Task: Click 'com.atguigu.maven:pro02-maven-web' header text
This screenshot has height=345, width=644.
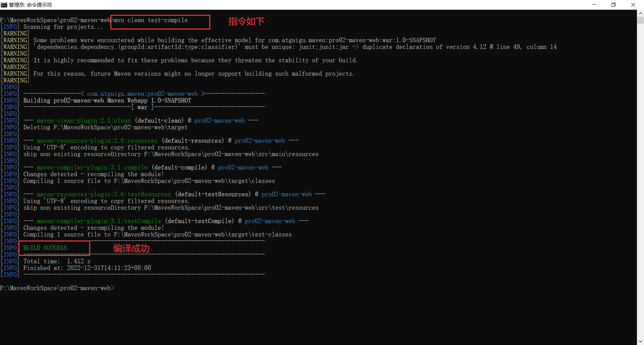Action: point(143,94)
